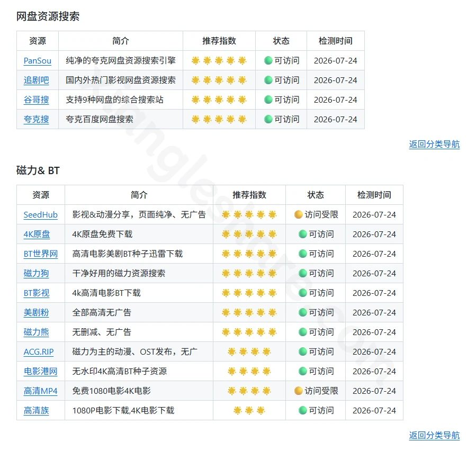Image resolution: width=476 pixels, height=451 pixels.
Task: Click the three-star rating in 高清族 row
Action: pyautogui.click(x=249, y=410)
